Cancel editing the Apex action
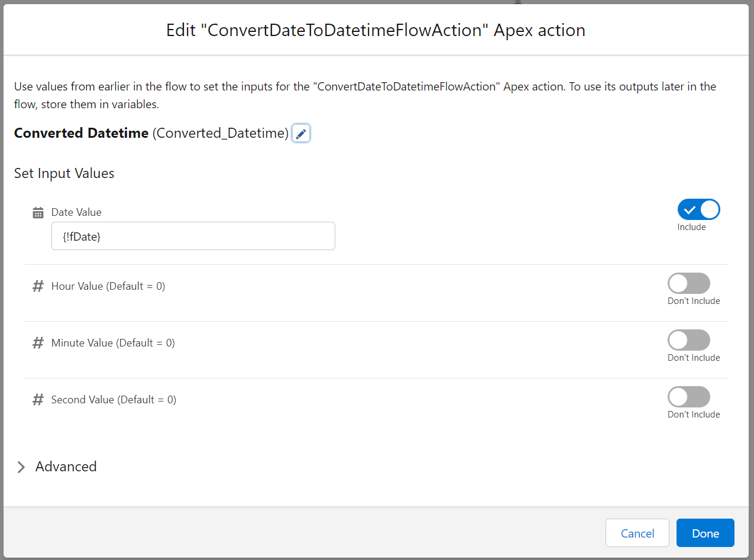The height and width of the screenshot is (560, 754). coord(637,533)
